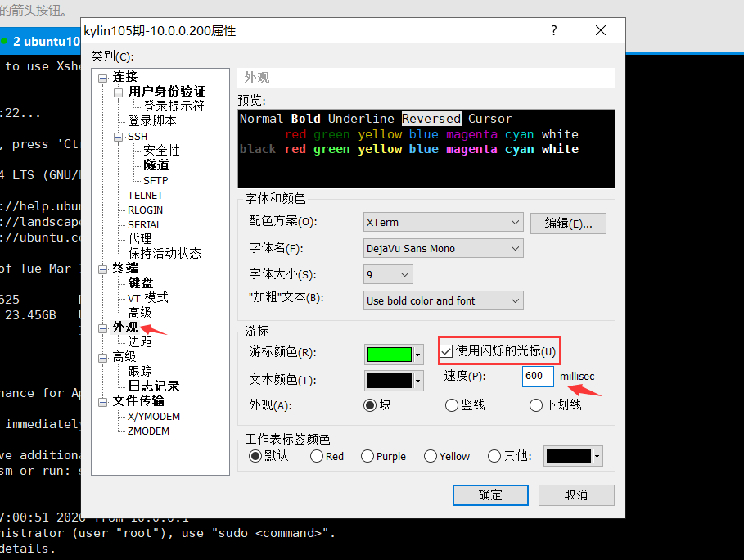Collapse the SSH tree node
The width and height of the screenshot is (744, 560).
118,138
